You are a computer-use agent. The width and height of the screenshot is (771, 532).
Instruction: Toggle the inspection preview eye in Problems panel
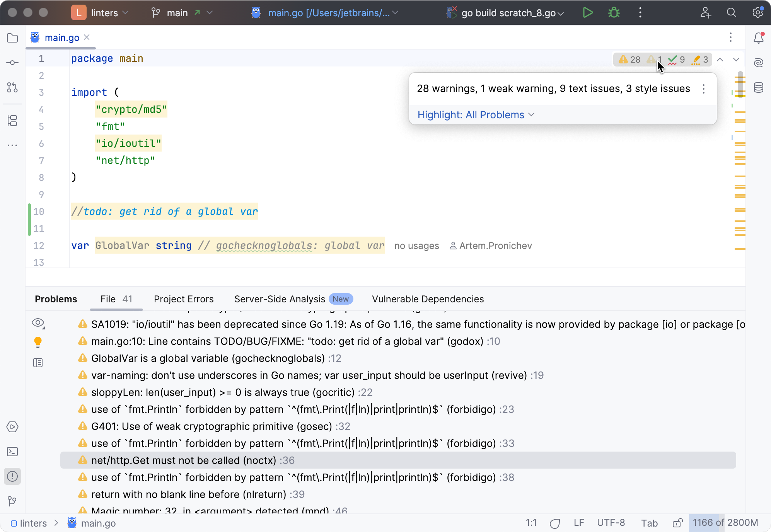tap(38, 324)
